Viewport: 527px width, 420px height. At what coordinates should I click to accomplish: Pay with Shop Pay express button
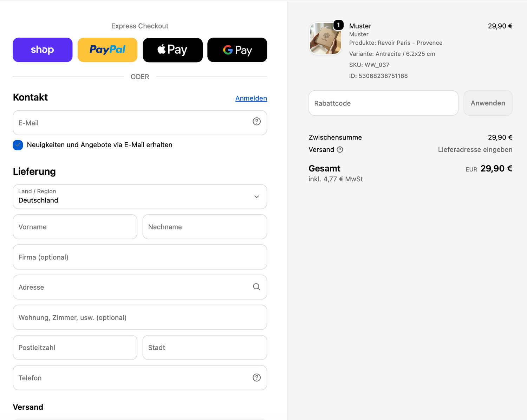tap(43, 50)
